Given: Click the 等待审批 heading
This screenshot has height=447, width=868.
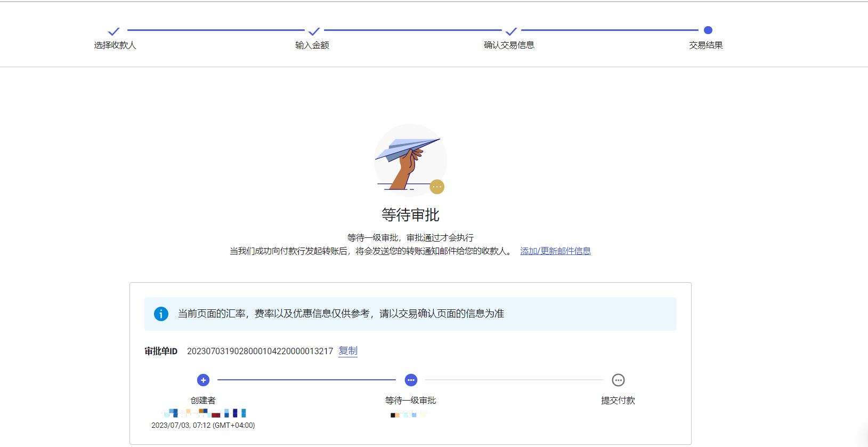Looking at the screenshot, I should (410, 215).
